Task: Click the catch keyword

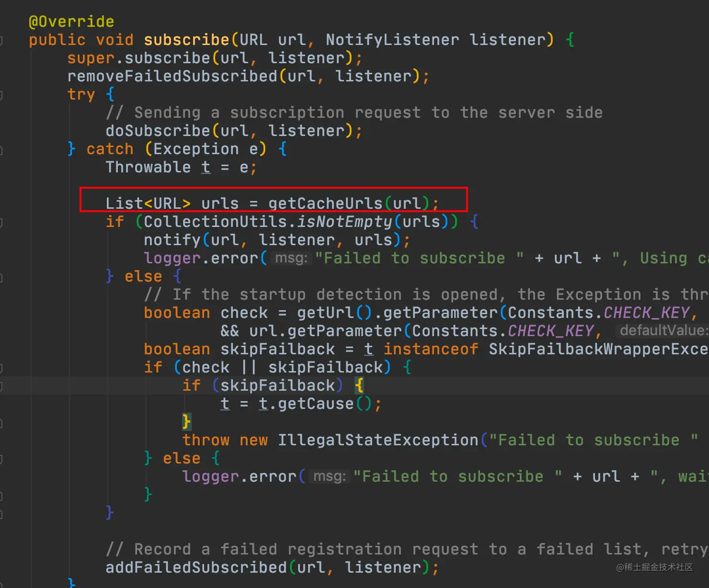Action: 110,149
